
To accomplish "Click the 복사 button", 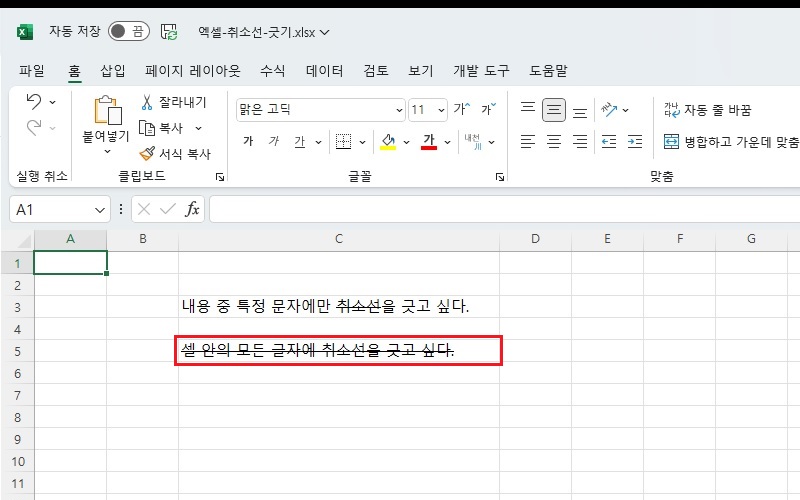I will (x=162, y=128).
